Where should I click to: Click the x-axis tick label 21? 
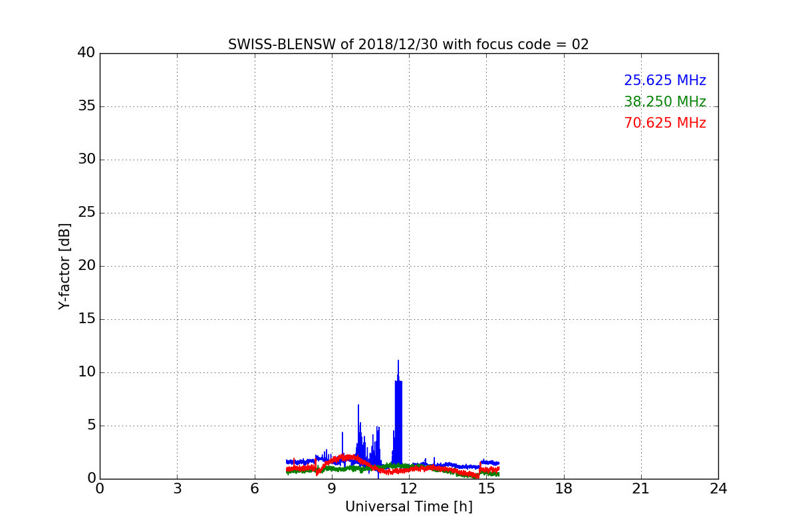pos(641,489)
